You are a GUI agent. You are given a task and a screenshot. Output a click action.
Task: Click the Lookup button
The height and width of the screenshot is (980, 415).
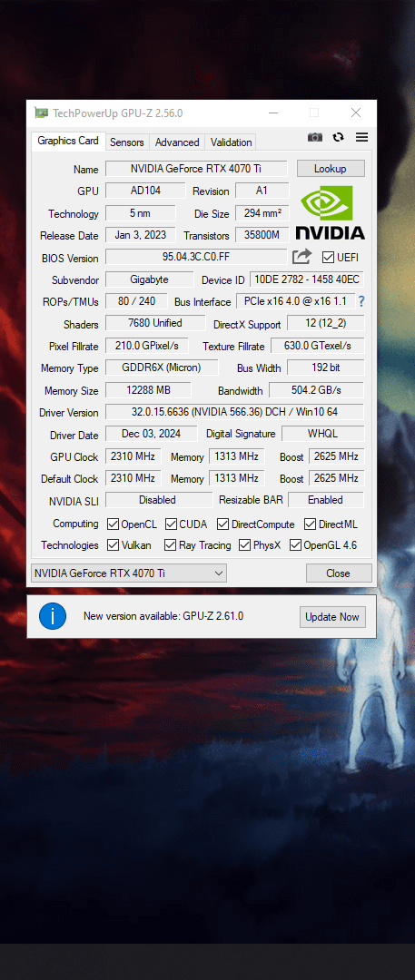pos(331,169)
